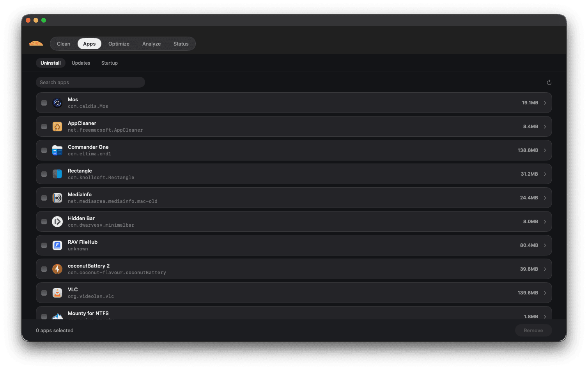This screenshot has width=588, height=370.
Task: Mark Rectangle for removal
Action: pyautogui.click(x=44, y=174)
